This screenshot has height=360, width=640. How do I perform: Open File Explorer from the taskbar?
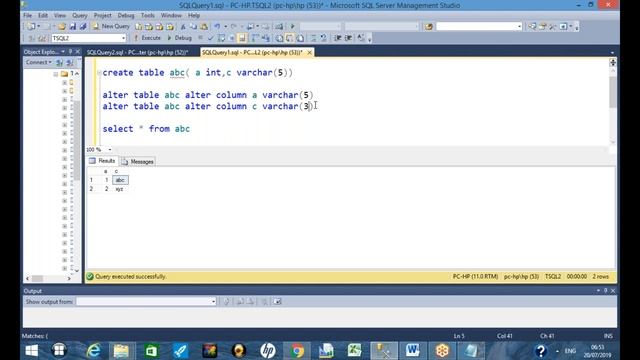[121, 351]
